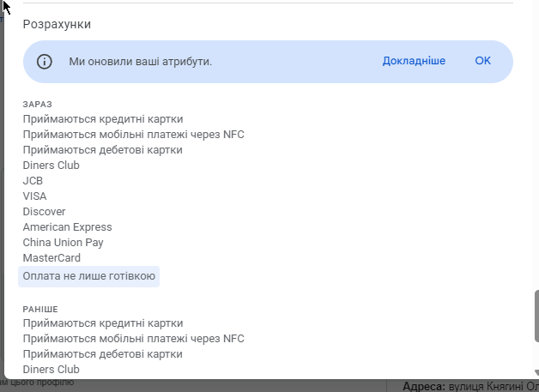Click Diners Club under Раніше
The height and width of the screenshot is (392, 539).
click(51, 370)
